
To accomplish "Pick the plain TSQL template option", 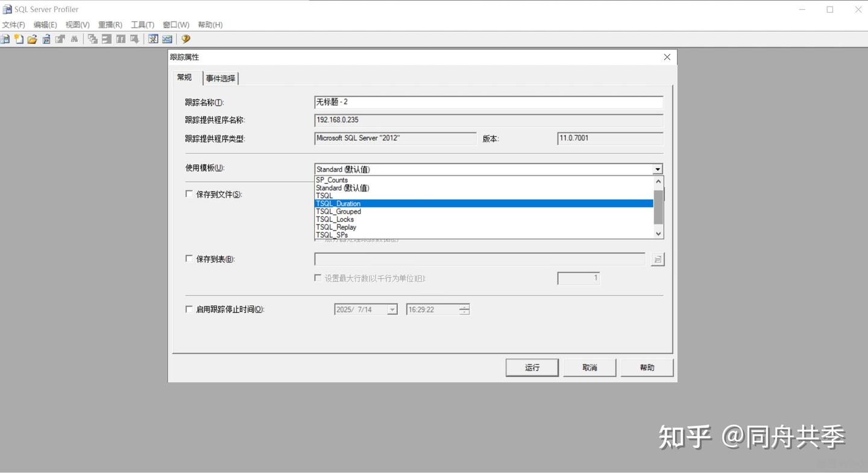I will tap(484, 195).
